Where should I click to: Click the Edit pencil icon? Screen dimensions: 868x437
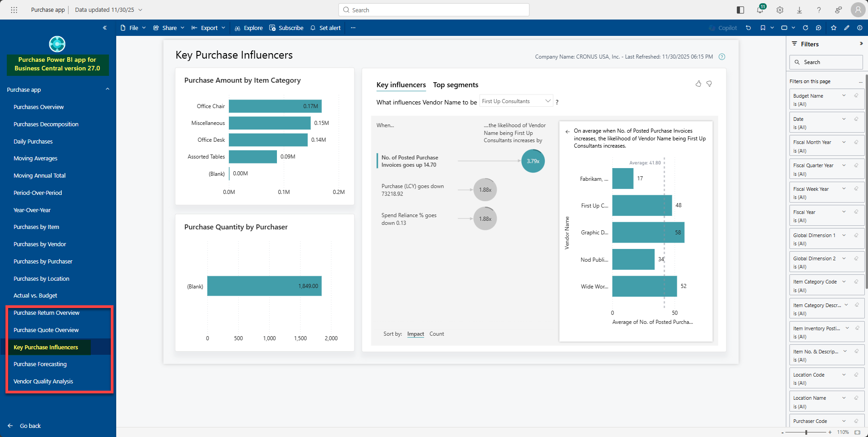(847, 28)
